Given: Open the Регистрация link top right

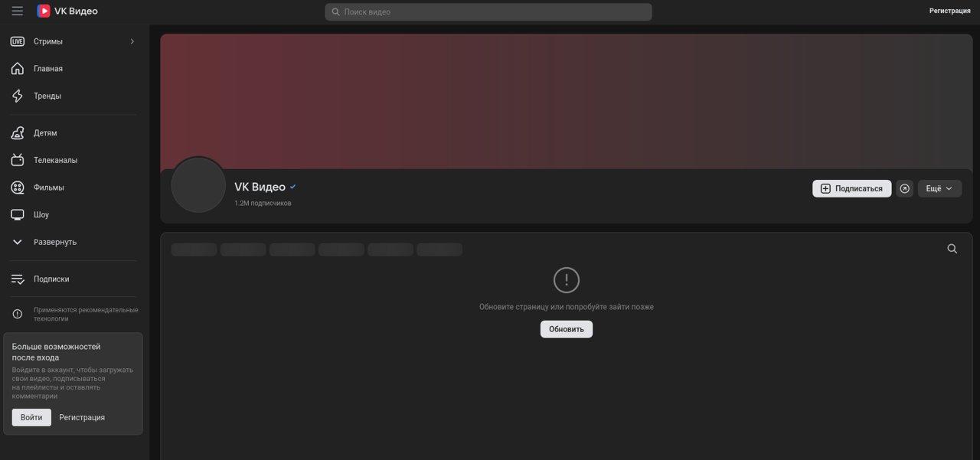Looking at the screenshot, I should 949,10.
